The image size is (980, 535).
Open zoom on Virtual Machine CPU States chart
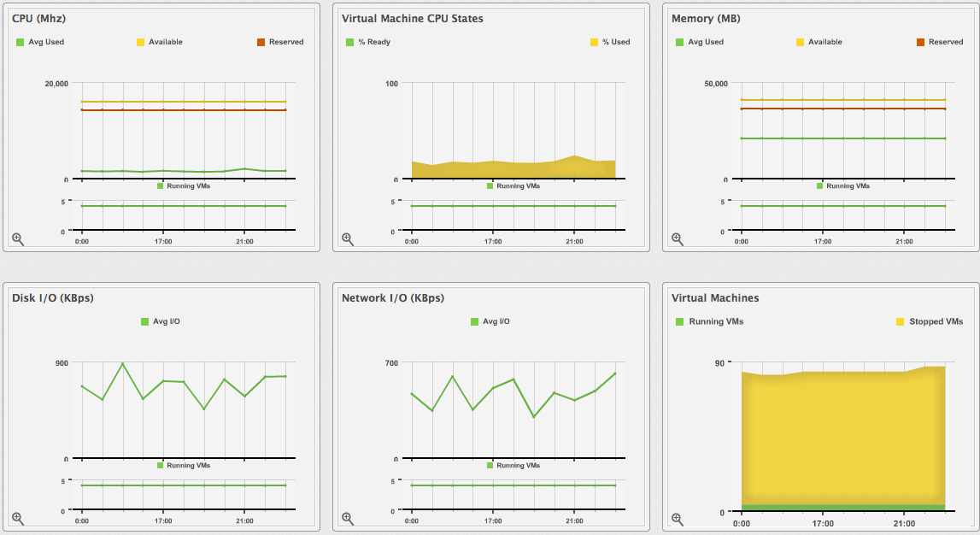tap(348, 239)
